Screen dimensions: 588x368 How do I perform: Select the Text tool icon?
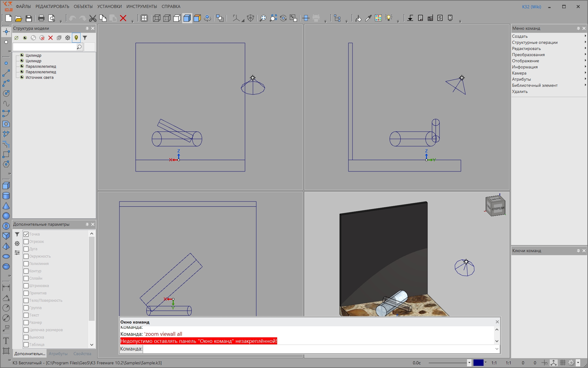coord(6,341)
